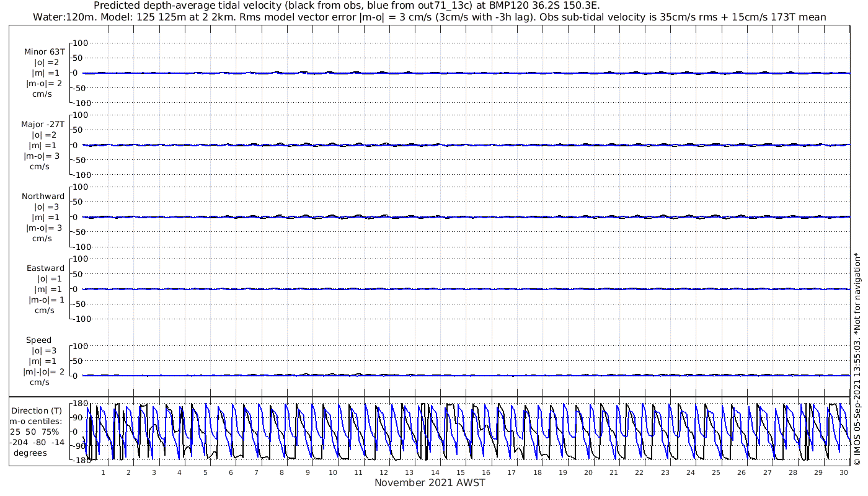868x496 pixels.
Task: Click the '-204 -80 -14' centile values
Action: click(x=36, y=442)
